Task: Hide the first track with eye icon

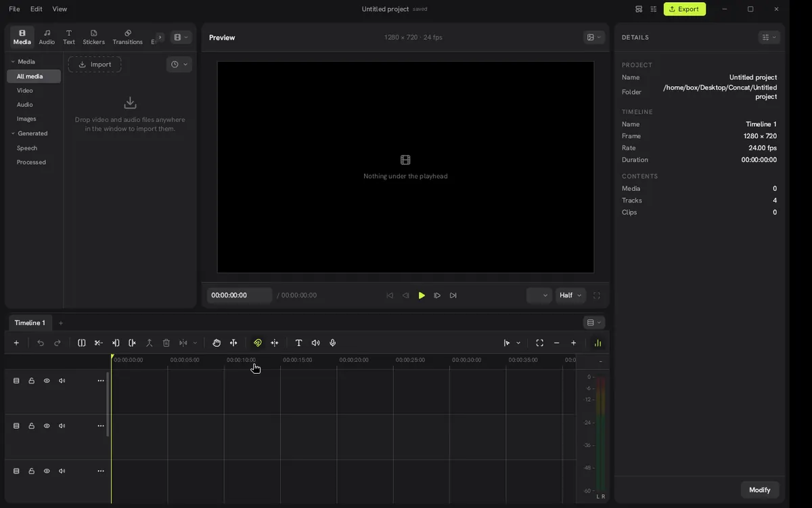Action: click(47, 381)
